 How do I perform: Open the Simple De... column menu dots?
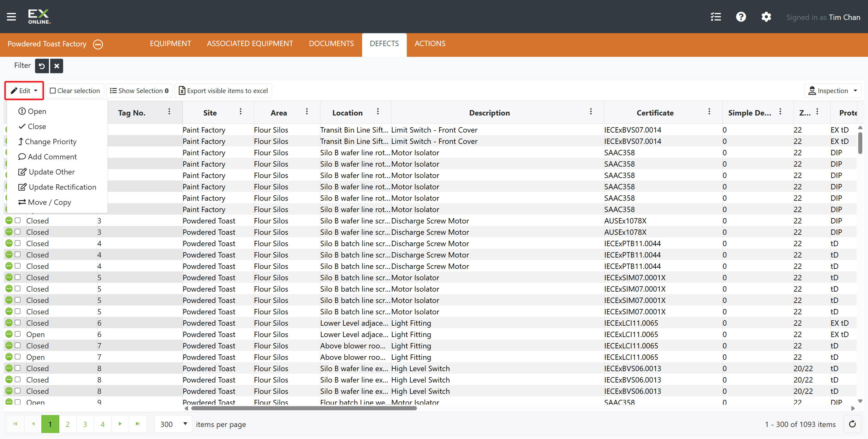[780, 111]
